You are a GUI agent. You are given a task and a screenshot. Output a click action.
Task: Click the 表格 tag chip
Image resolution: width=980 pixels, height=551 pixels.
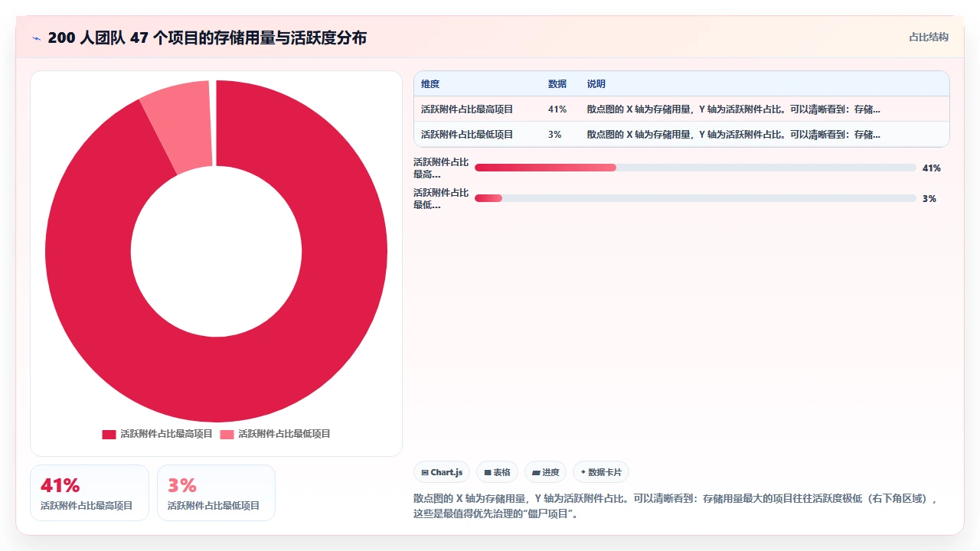[x=497, y=472]
